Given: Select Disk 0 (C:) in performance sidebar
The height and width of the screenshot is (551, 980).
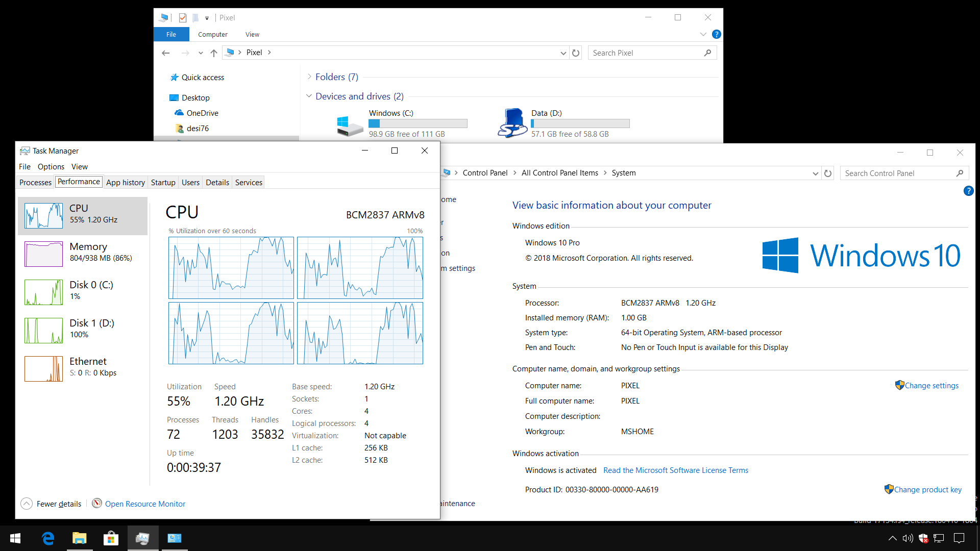Looking at the screenshot, I should point(83,292).
